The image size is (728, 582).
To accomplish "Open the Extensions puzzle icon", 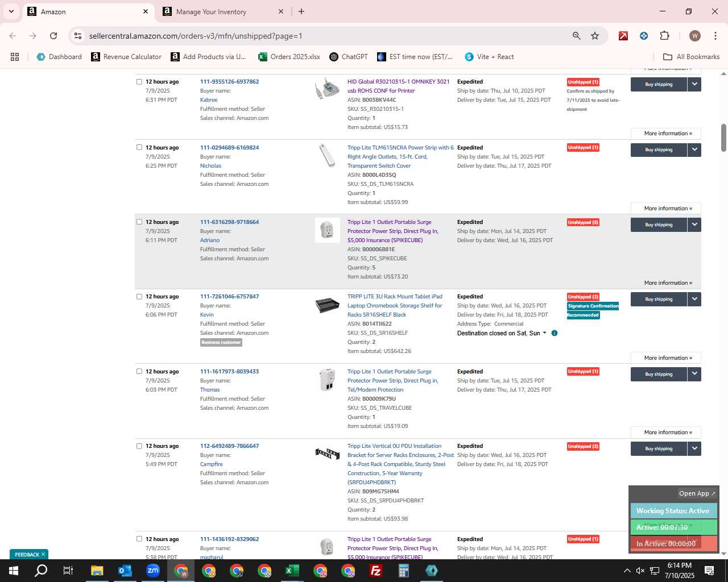I will (x=664, y=36).
